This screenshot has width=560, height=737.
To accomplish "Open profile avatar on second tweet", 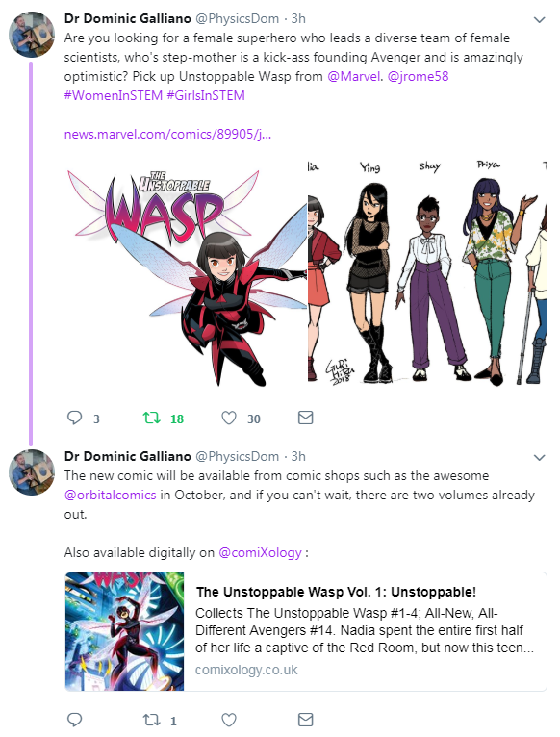I will click(32, 471).
